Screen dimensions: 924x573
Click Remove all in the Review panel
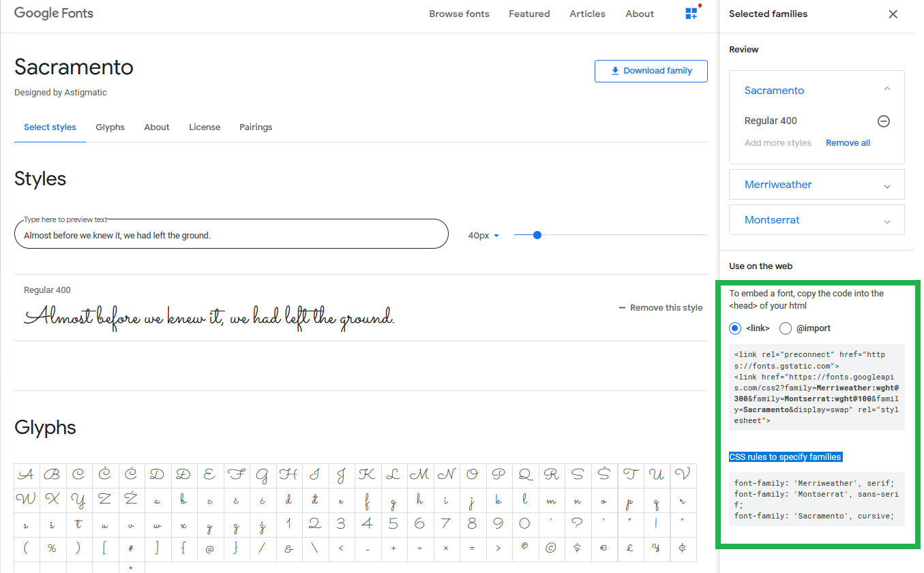[x=848, y=143]
